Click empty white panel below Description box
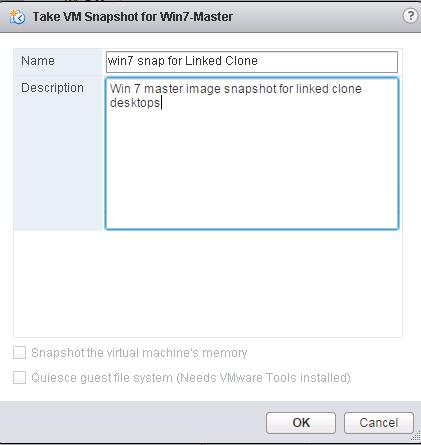421x445 pixels. coord(208,283)
